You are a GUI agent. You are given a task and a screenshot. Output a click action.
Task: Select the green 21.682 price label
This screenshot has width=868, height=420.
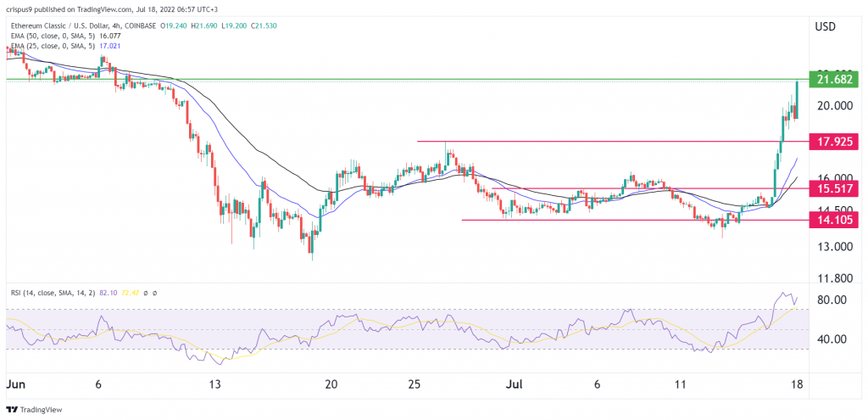click(833, 79)
